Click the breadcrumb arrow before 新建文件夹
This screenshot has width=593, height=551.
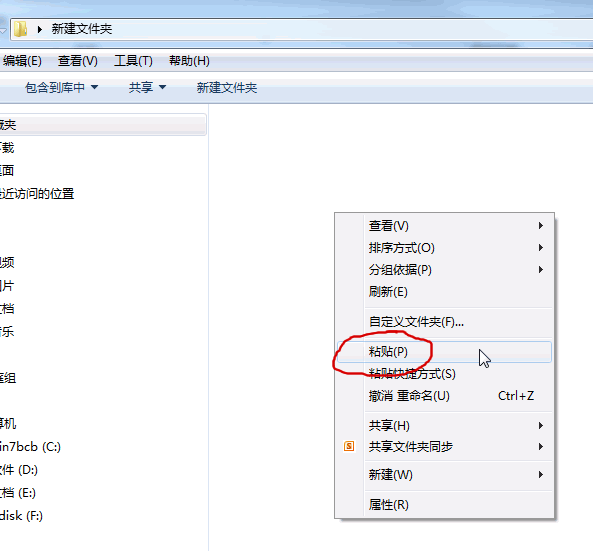40,29
